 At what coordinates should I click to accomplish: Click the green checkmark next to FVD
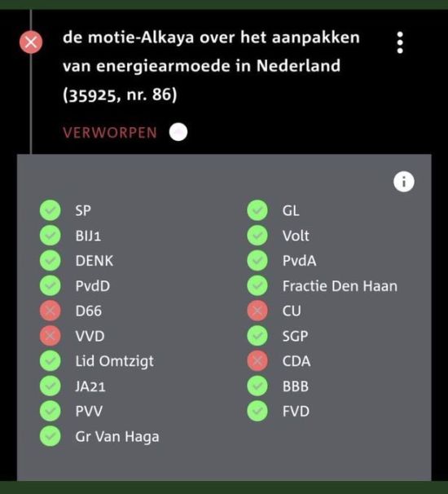pos(257,411)
